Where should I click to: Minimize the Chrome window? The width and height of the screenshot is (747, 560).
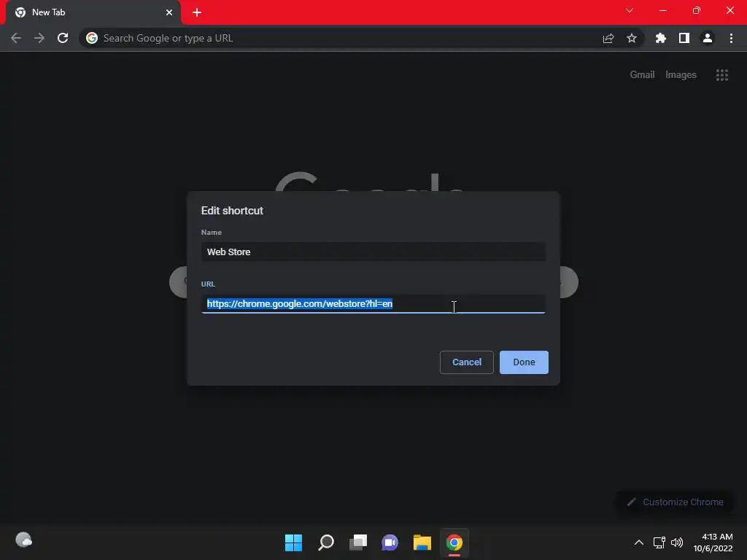[662, 10]
